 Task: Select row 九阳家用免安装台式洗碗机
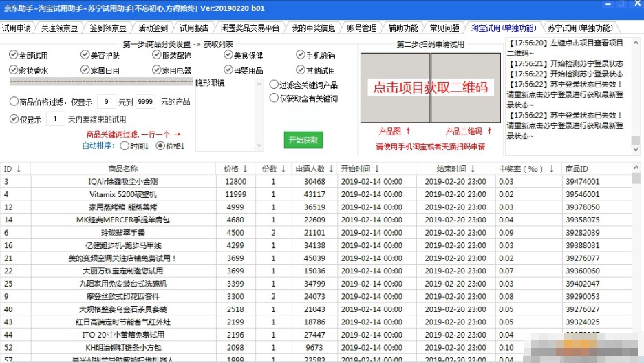(316, 284)
